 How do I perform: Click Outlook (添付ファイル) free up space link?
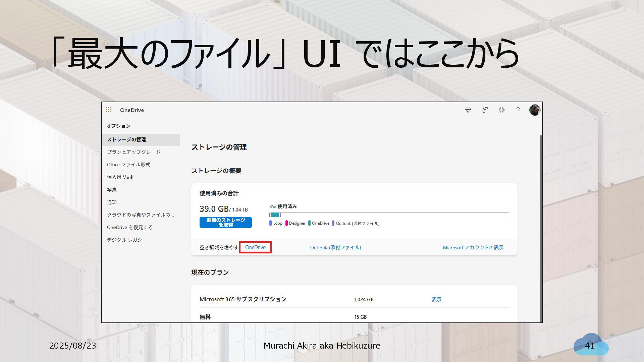tap(335, 248)
